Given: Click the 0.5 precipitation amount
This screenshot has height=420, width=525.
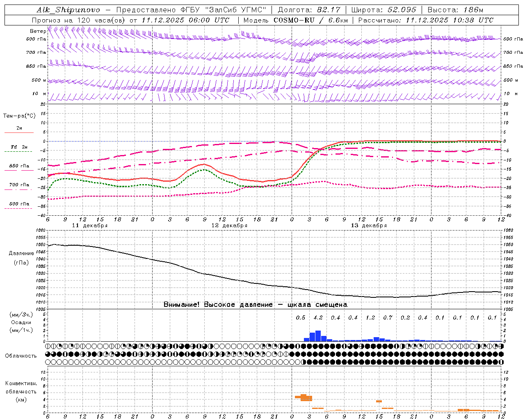Looking at the screenshot, I should click(301, 318).
